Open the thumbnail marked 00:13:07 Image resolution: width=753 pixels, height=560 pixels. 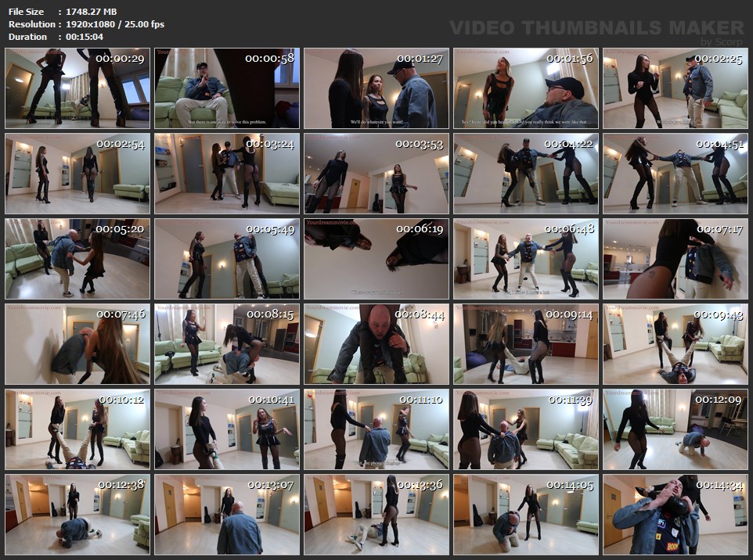[227, 515]
